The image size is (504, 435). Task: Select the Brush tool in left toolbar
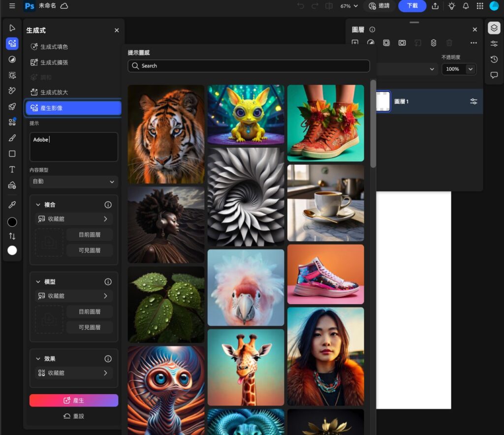(x=12, y=138)
